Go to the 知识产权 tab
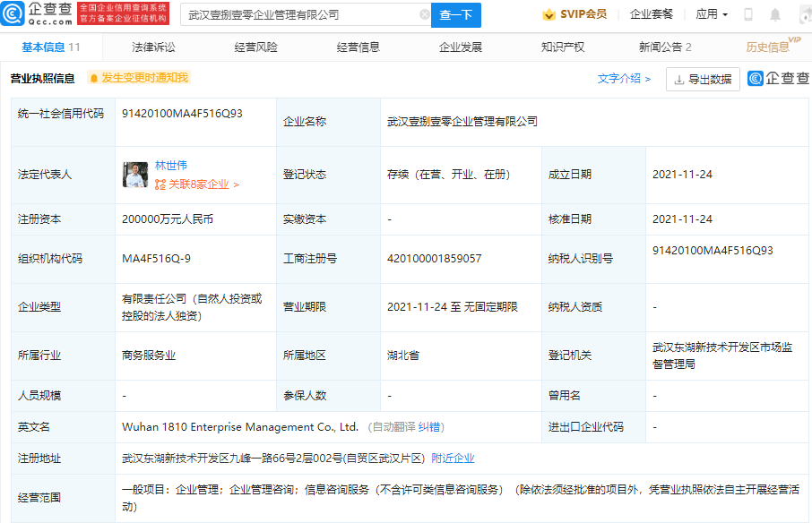 (x=563, y=47)
